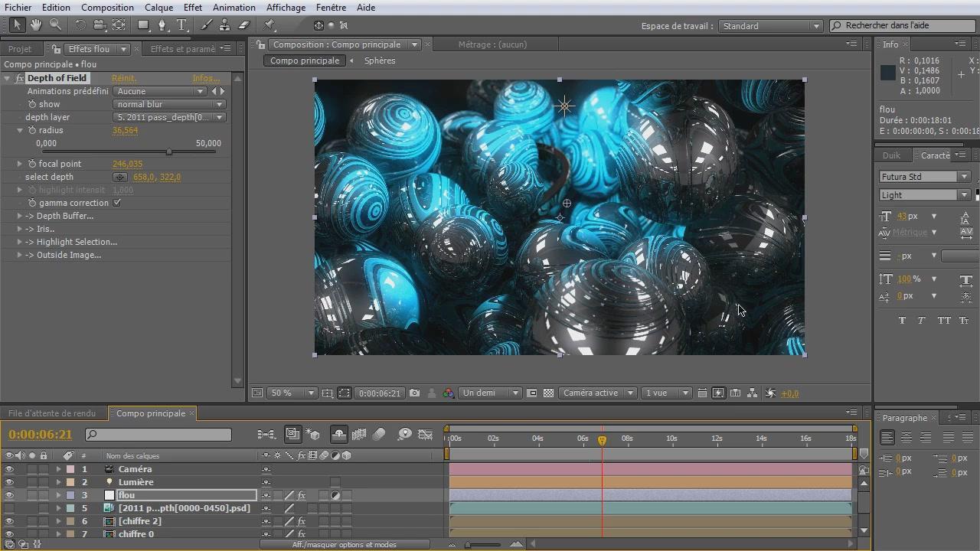This screenshot has width=980, height=551.
Task: Open the Espace de travail Standard dropdown
Action: 770,26
